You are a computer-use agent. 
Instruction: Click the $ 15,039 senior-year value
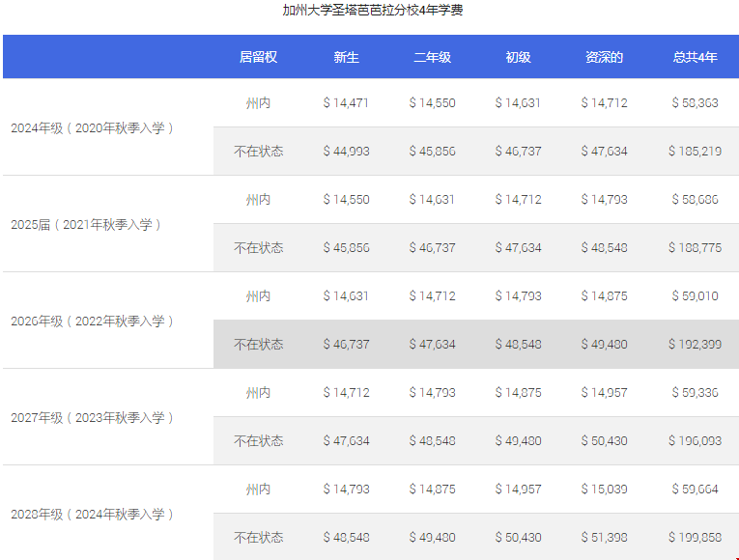coord(604,489)
